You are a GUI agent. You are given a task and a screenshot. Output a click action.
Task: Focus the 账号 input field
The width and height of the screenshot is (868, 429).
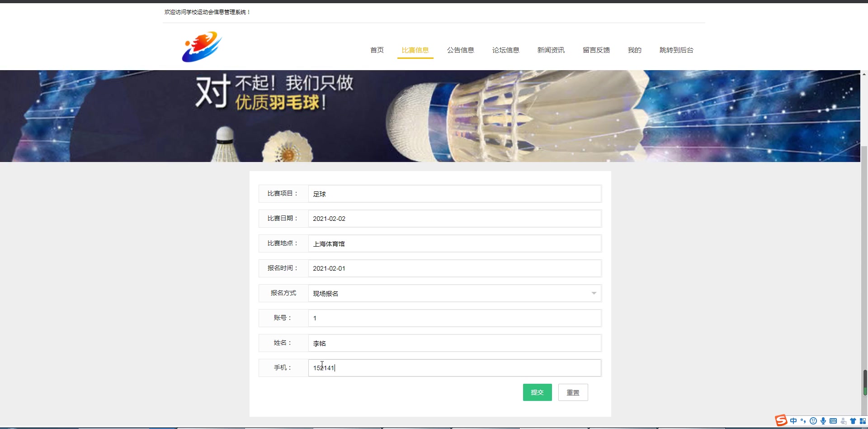pyautogui.click(x=455, y=318)
